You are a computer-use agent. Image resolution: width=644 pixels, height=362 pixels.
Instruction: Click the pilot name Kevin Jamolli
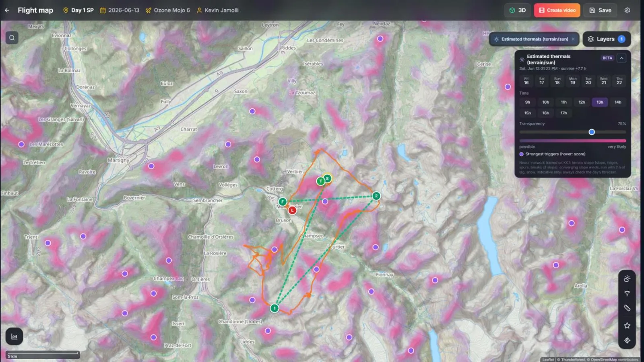pos(221,10)
